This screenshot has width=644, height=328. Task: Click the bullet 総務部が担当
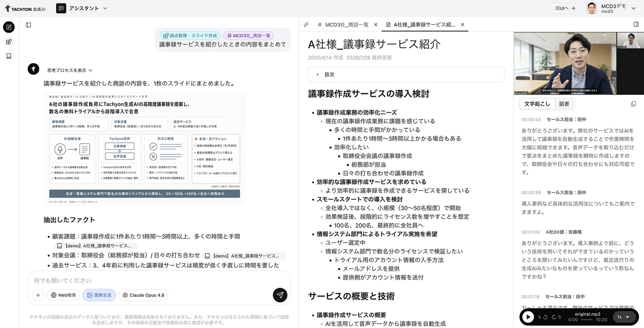[x=369, y=164]
